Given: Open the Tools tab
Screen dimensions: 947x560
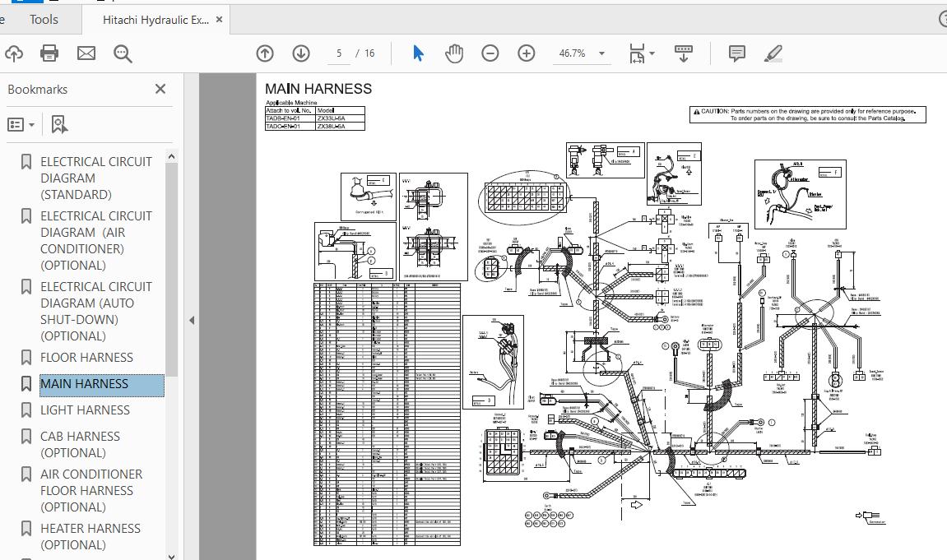Looking at the screenshot, I should coord(44,19).
